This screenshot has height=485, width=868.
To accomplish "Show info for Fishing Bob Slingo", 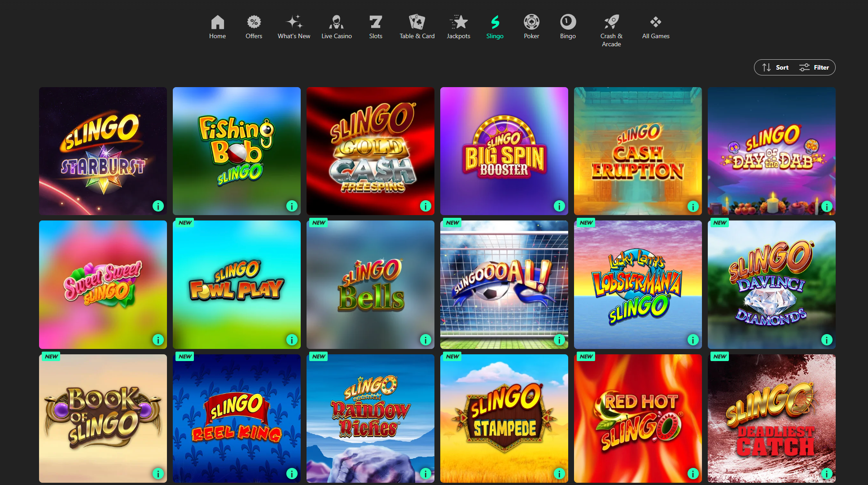I will click(292, 206).
